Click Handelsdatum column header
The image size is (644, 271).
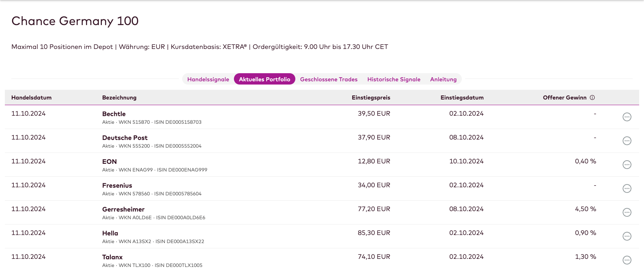[32, 97]
